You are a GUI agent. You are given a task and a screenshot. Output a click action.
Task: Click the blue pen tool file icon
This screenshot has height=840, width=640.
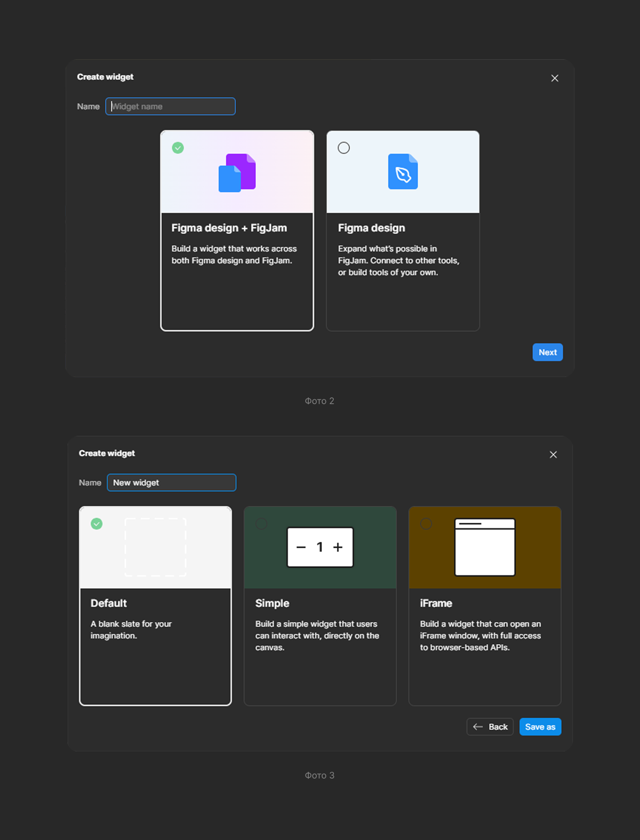403,171
